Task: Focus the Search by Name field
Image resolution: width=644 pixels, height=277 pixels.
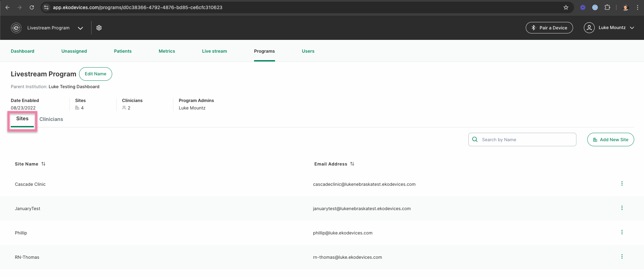Action: point(522,140)
